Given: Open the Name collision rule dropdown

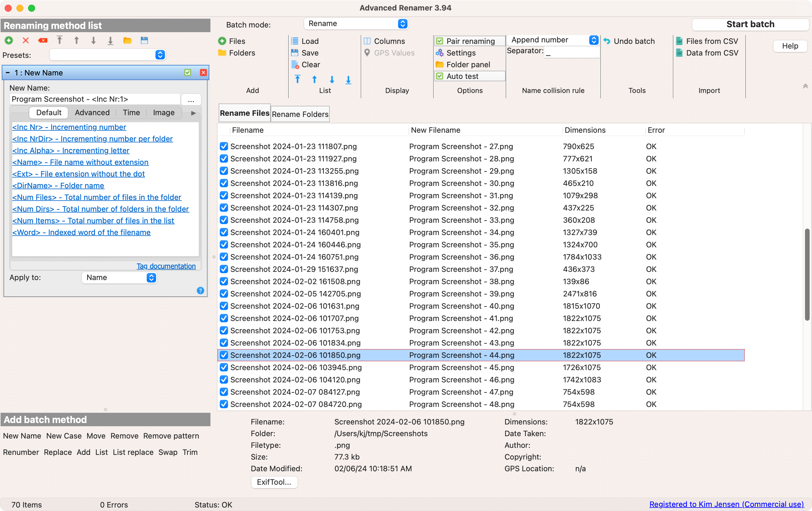Looking at the screenshot, I should coord(552,40).
